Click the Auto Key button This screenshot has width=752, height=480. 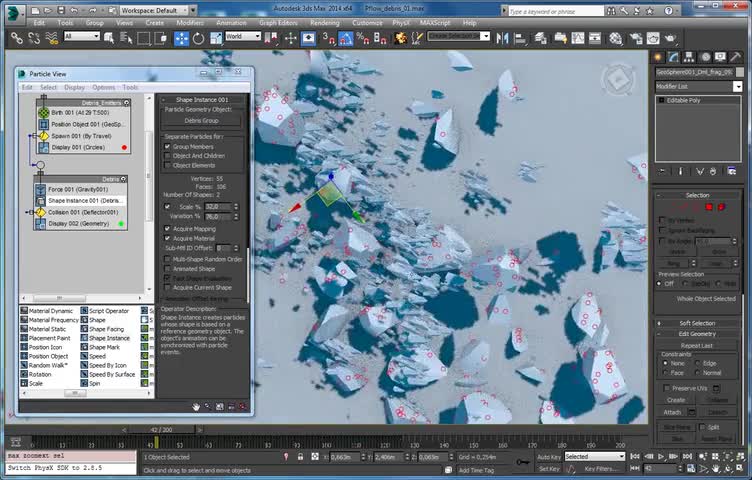[x=549, y=457]
